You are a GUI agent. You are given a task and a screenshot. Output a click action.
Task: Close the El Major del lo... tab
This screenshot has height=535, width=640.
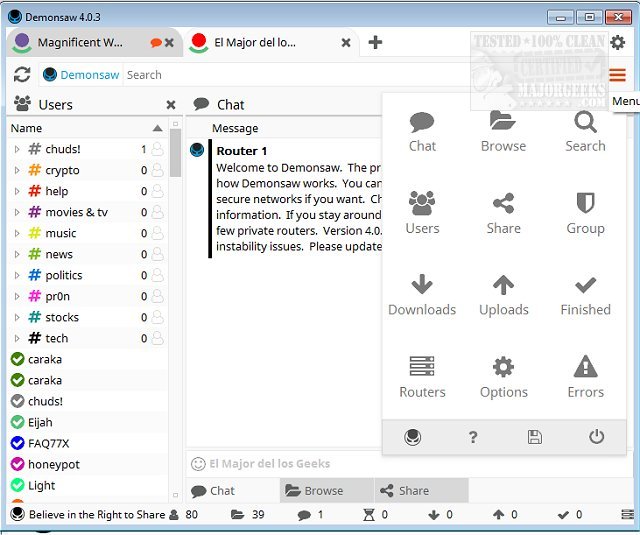pos(346,42)
